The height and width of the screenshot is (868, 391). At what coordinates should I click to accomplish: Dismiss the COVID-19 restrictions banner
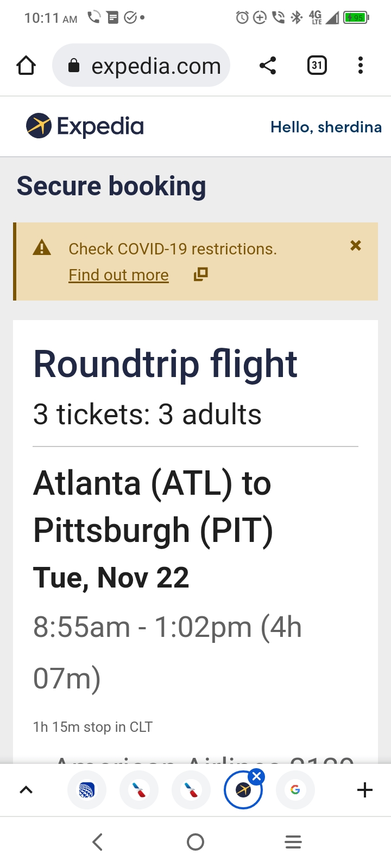tap(356, 246)
